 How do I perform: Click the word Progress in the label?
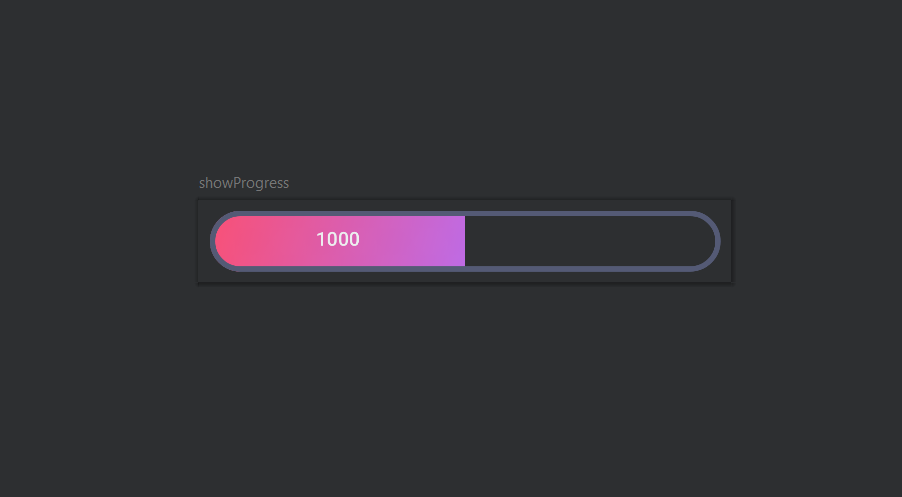[261, 183]
